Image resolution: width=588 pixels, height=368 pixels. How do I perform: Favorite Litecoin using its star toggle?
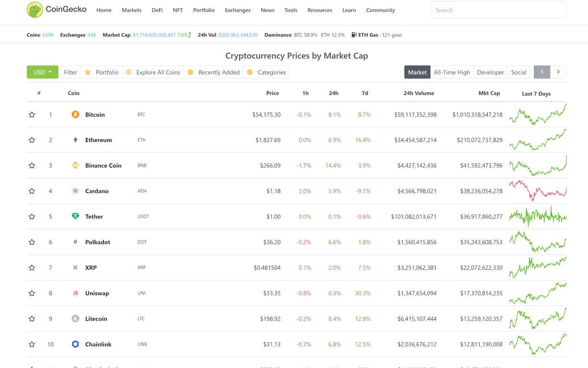click(32, 319)
